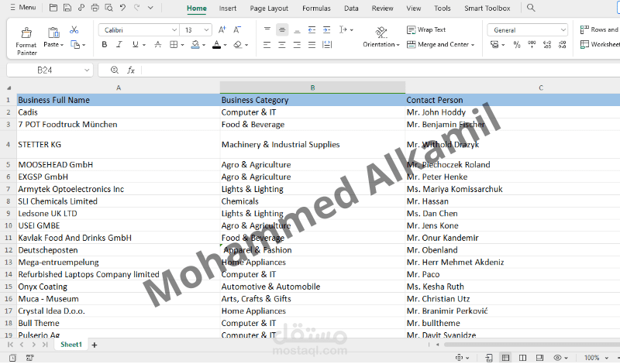Image resolution: width=620 pixels, height=364 pixels.
Task: Click the fx insert function icon
Action: tap(131, 70)
